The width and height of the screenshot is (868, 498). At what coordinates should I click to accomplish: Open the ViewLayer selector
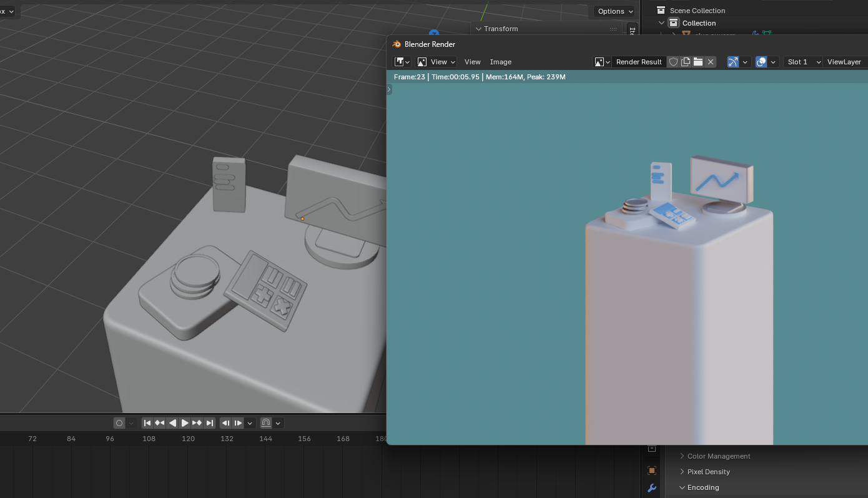pyautogui.click(x=844, y=62)
